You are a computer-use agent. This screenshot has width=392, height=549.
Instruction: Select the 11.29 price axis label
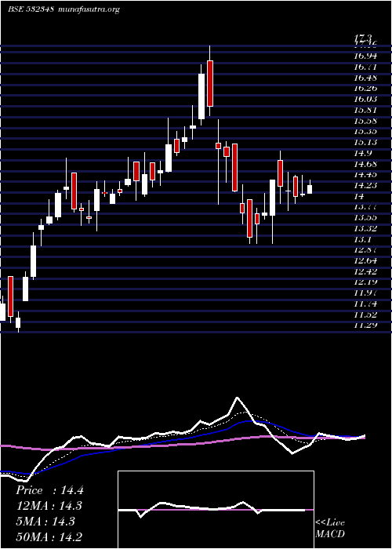click(x=366, y=325)
